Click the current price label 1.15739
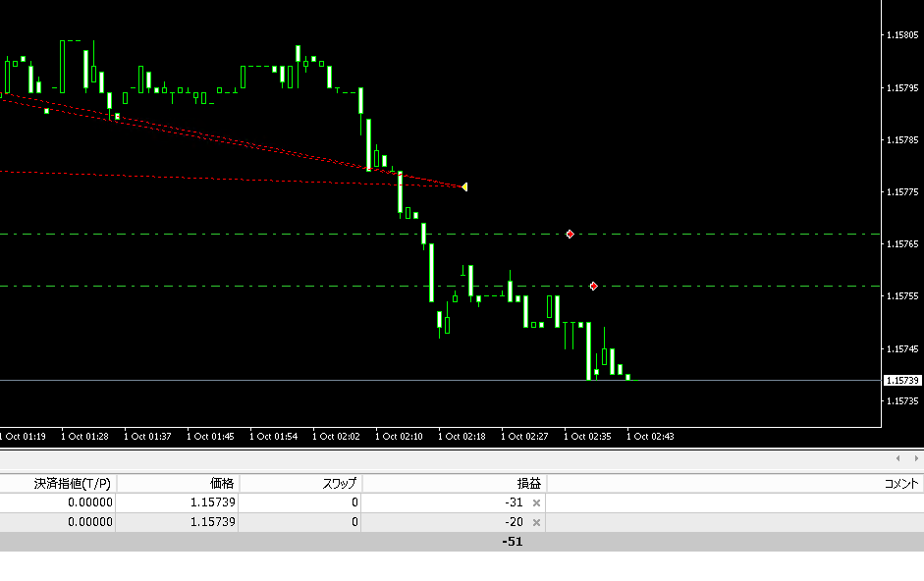The width and height of the screenshot is (924, 581). tap(902, 381)
